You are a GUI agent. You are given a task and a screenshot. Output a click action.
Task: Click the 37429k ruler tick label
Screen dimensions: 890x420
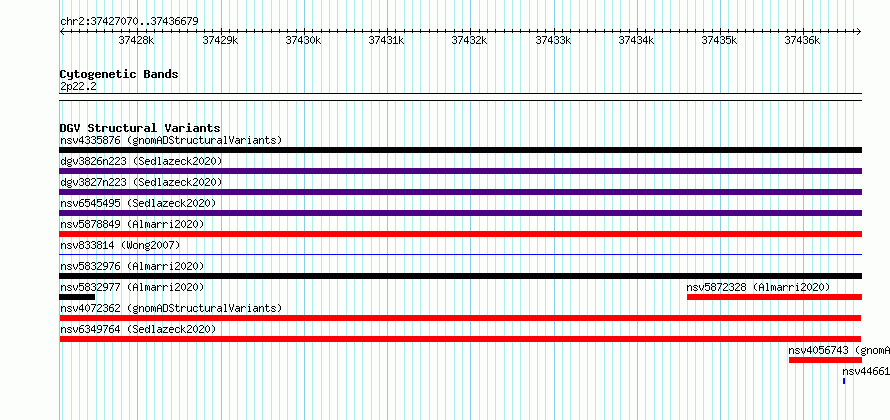[220, 40]
